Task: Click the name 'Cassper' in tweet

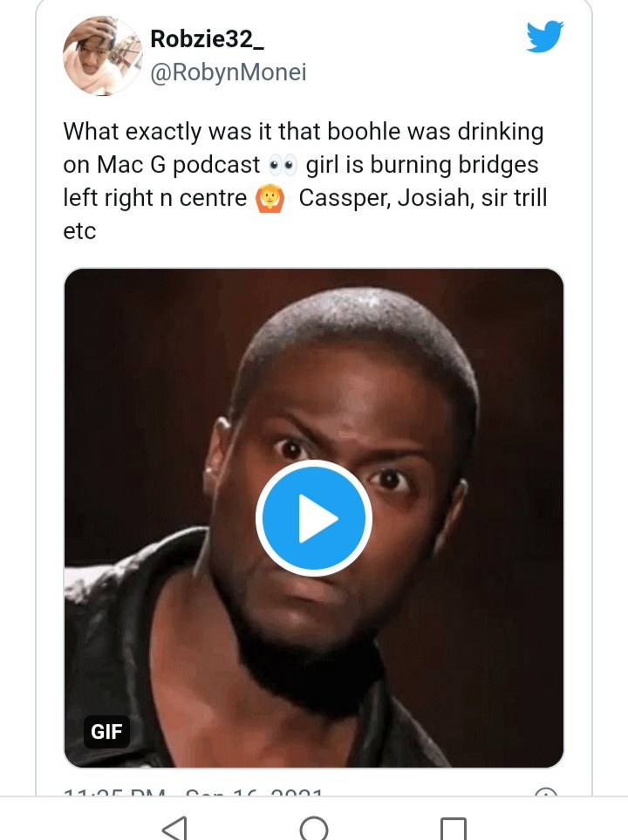Action: click(345, 198)
